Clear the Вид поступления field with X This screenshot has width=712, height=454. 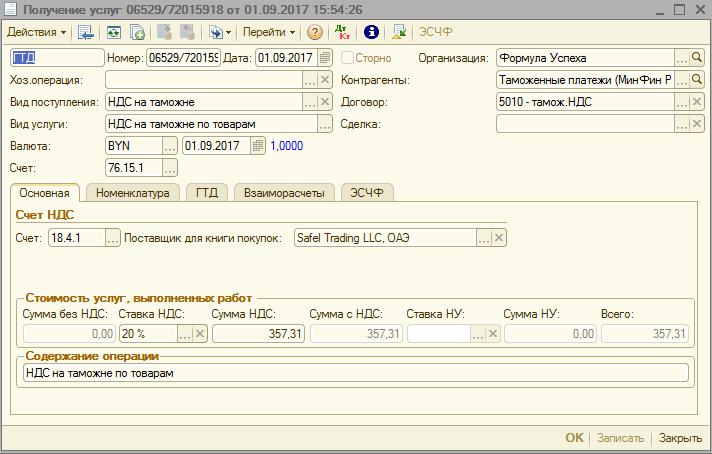click(x=324, y=102)
